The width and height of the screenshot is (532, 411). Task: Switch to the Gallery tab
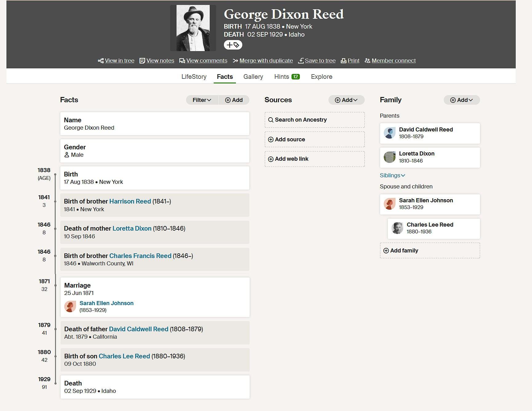coord(253,77)
